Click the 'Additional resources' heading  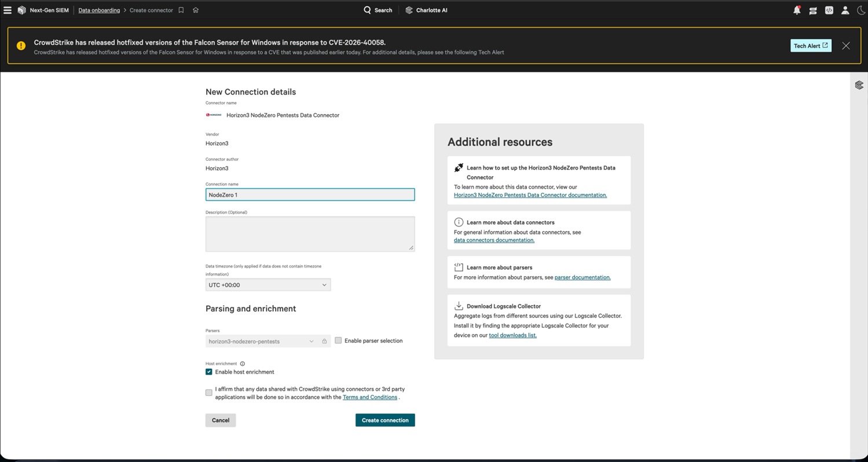click(x=500, y=142)
